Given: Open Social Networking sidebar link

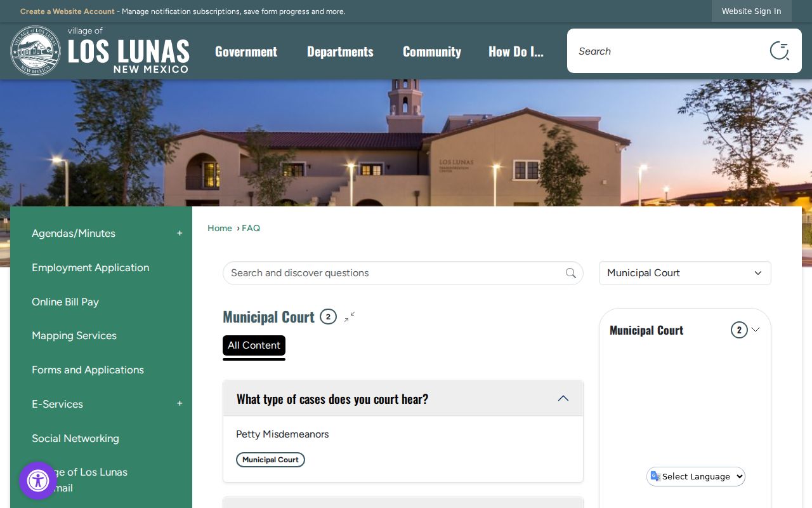Looking at the screenshot, I should click(x=75, y=438).
